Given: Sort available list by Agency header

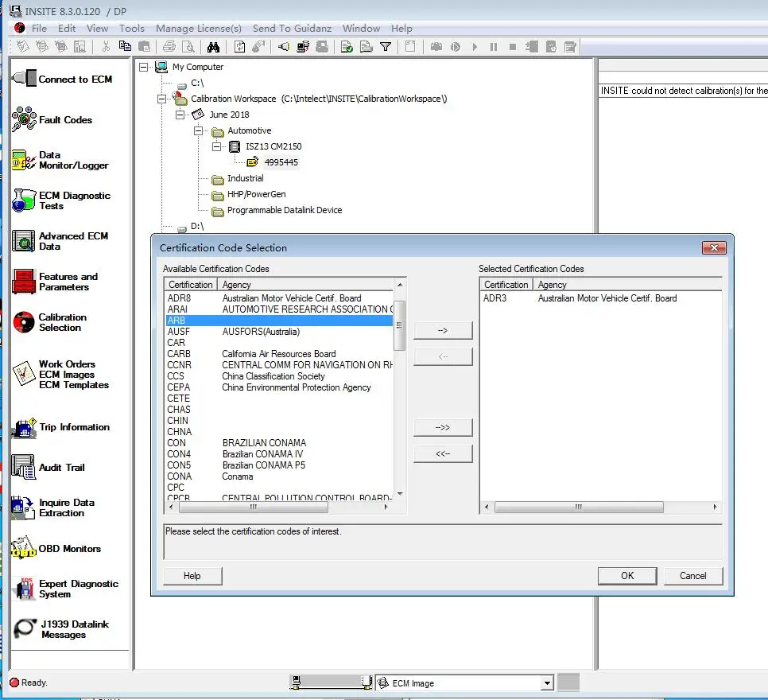Looking at the screenshot, I should click(304, 285).
